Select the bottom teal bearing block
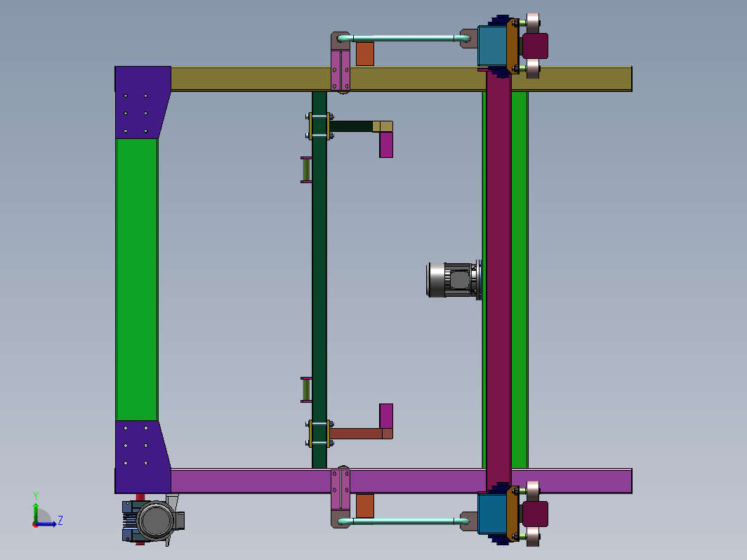Viewport: 747px width, 560px height. coord(492,514)
